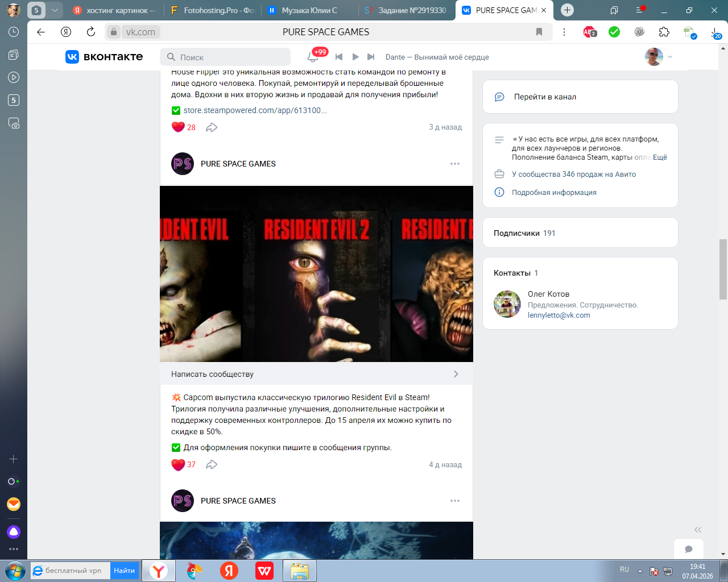Play the track Dante — Вынимай моё сердце
The image size is (728, 582).
(355, 57)
